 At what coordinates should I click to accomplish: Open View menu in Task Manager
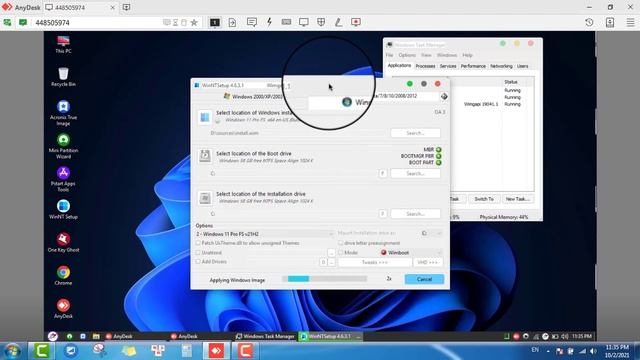426,55
